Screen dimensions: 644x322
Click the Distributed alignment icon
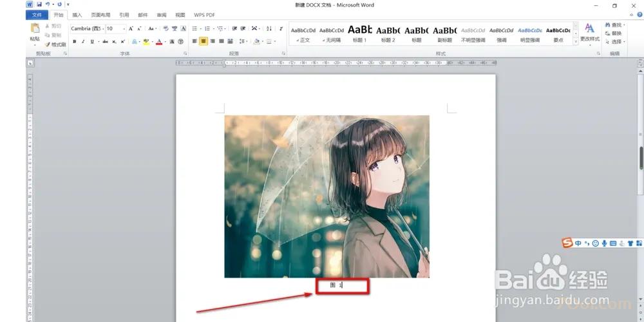[230, 41]
